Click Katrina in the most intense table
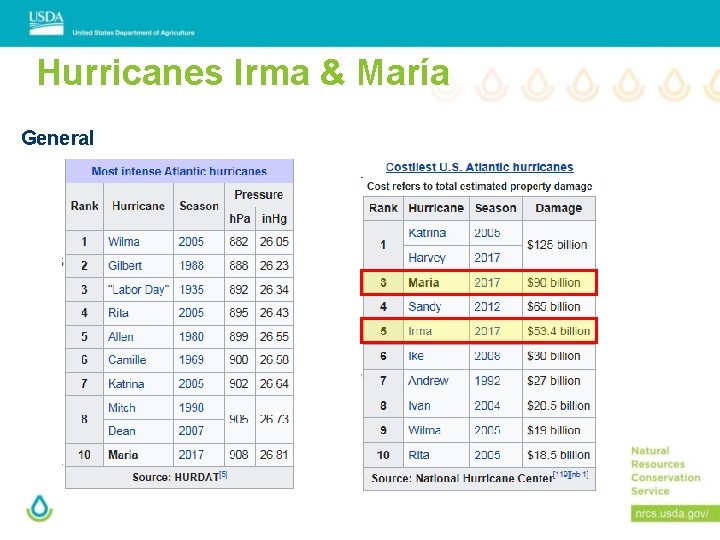The width and height of the screenshot is (720, 540). pyautogui.click(x=126, y=383)
